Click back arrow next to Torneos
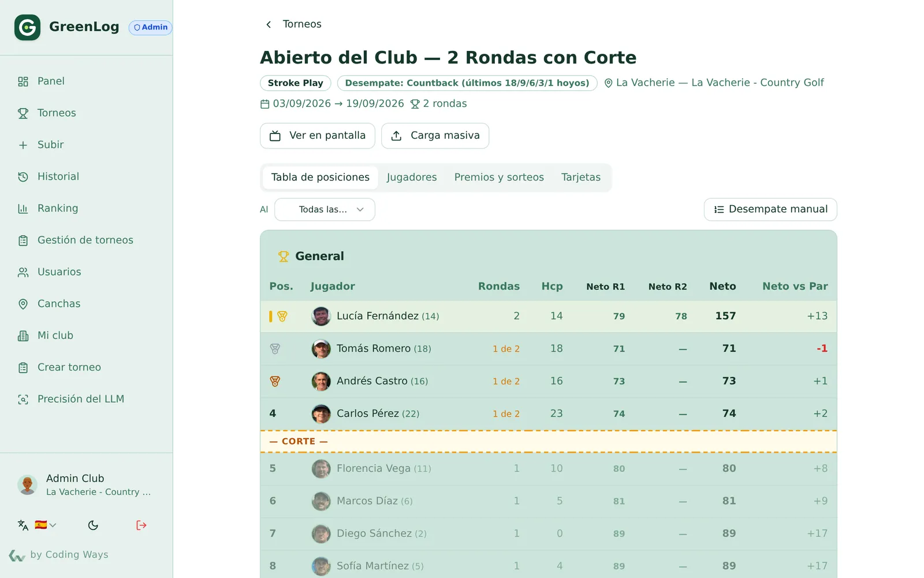924x578 pixels. pyautogui.click(x=269, y=24)
